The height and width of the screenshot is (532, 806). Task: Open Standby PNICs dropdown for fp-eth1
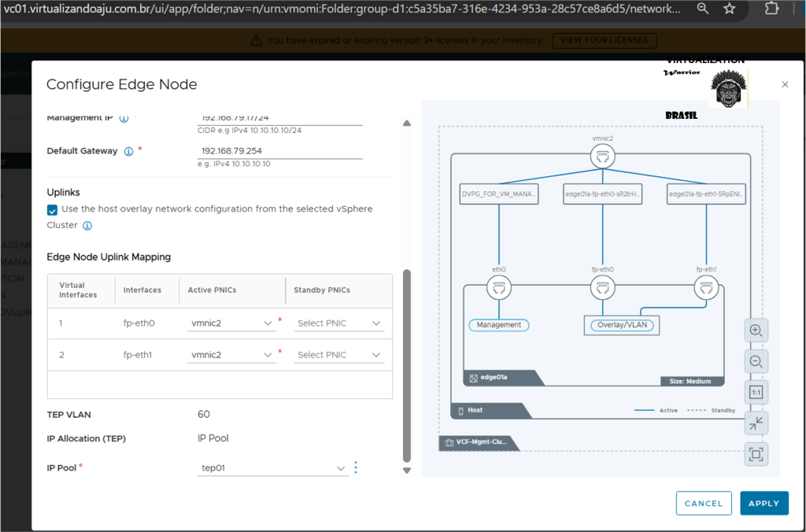pos(339,355)
